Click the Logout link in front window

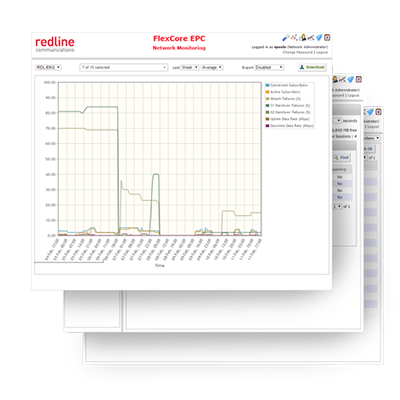click(x=322, y=52)
